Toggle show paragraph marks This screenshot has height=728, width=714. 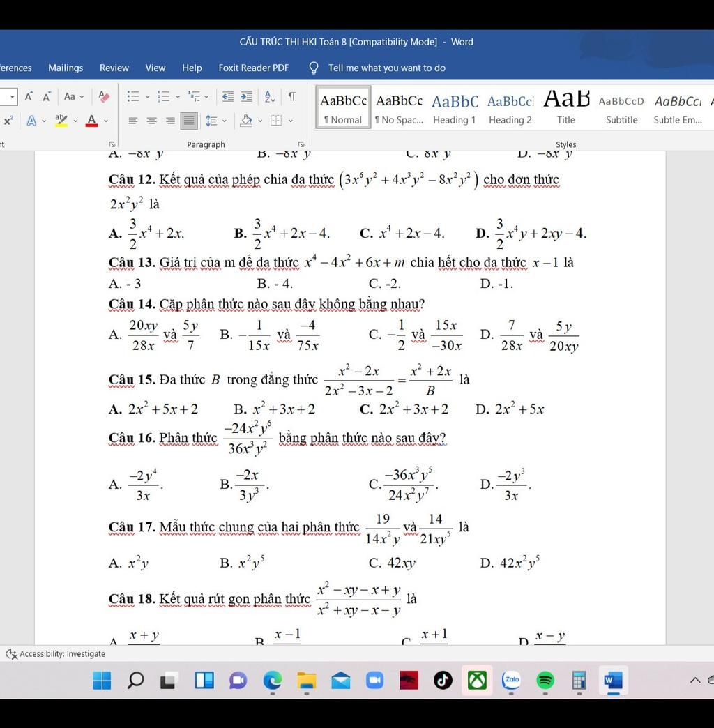pyautogui.click(x=291, y=96)
